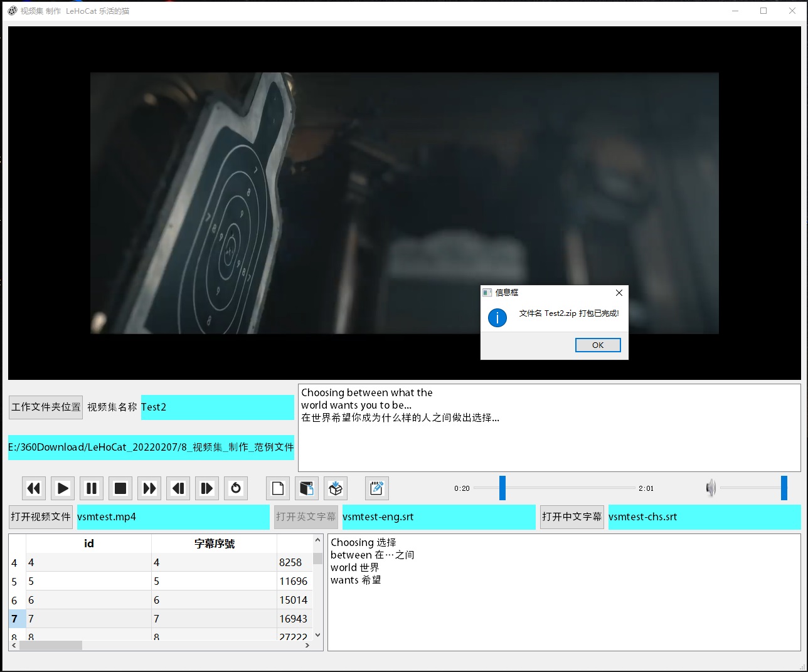The width and height of the screenshot is (808, 672).
Task: Play the video
Action: tap(63, 488)
